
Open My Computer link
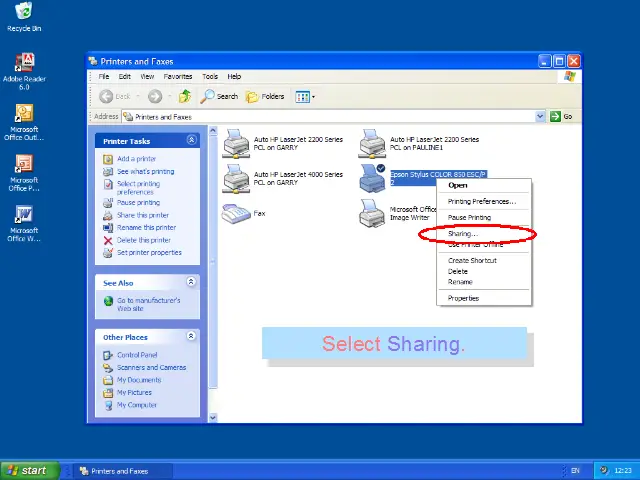137,405
